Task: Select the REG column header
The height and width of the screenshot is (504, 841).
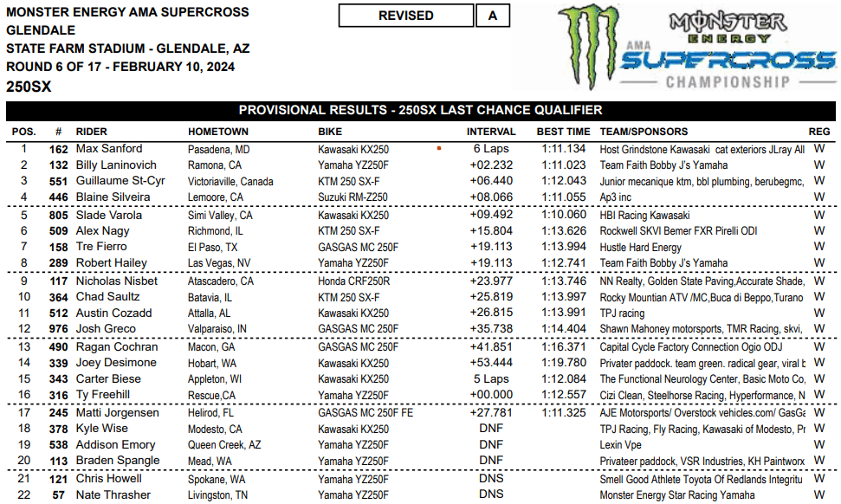Action: [818, 132]
